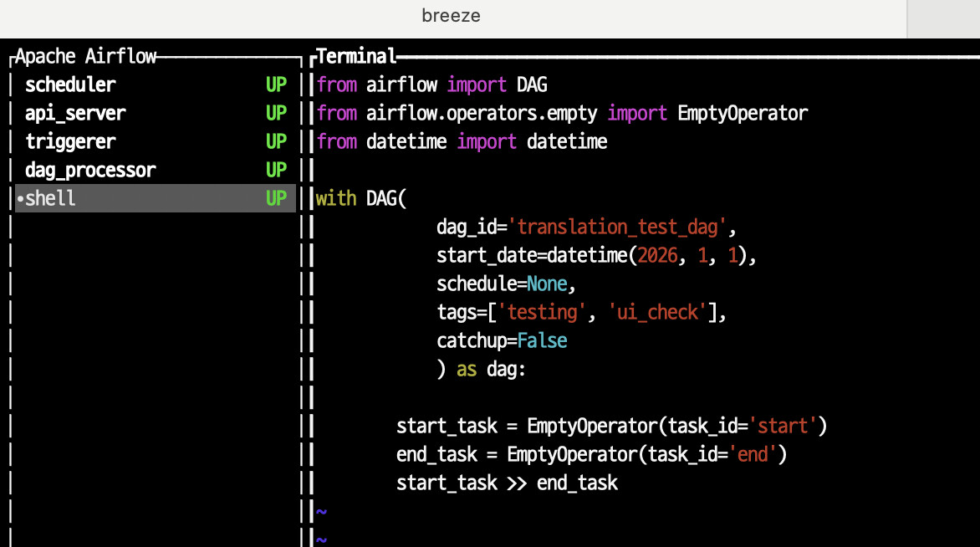The image size is (980, 547).
Task: Click the 'ui_check' tag string
Action: [x=657, y=312]
